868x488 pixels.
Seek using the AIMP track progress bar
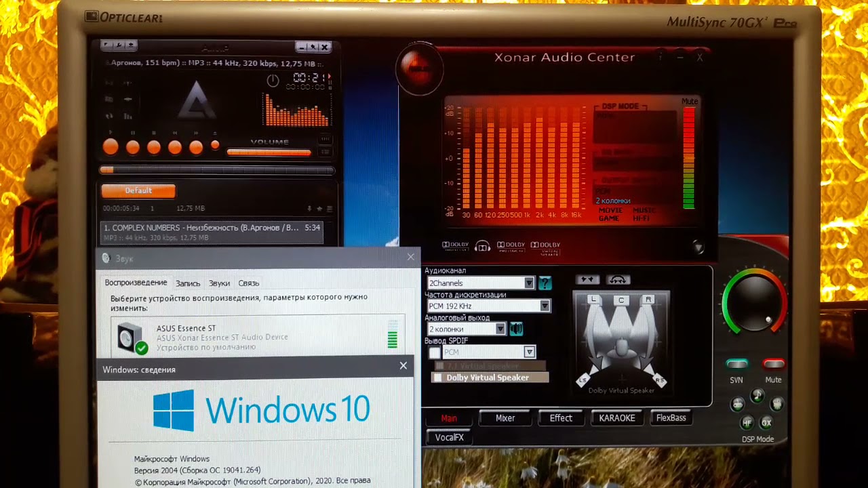217,170
